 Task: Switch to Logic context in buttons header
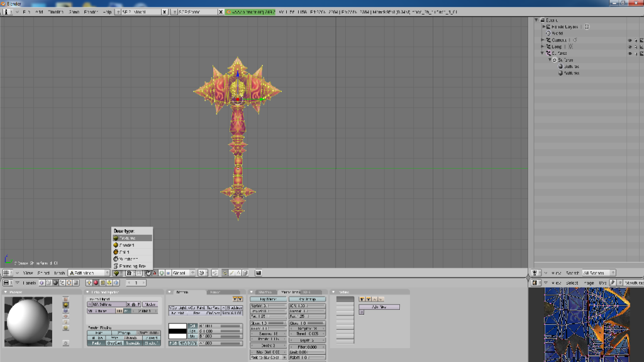42,283
